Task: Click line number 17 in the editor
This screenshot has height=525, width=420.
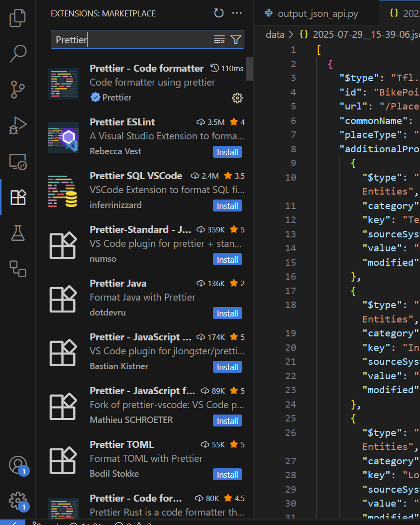Action: (x=291, y=291)
